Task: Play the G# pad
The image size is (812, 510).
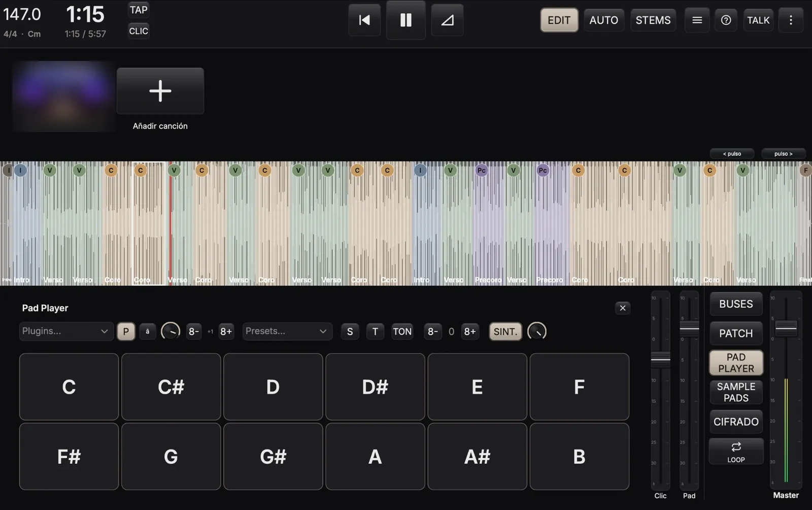Action: pyautogui.click(x=273, y=457)
